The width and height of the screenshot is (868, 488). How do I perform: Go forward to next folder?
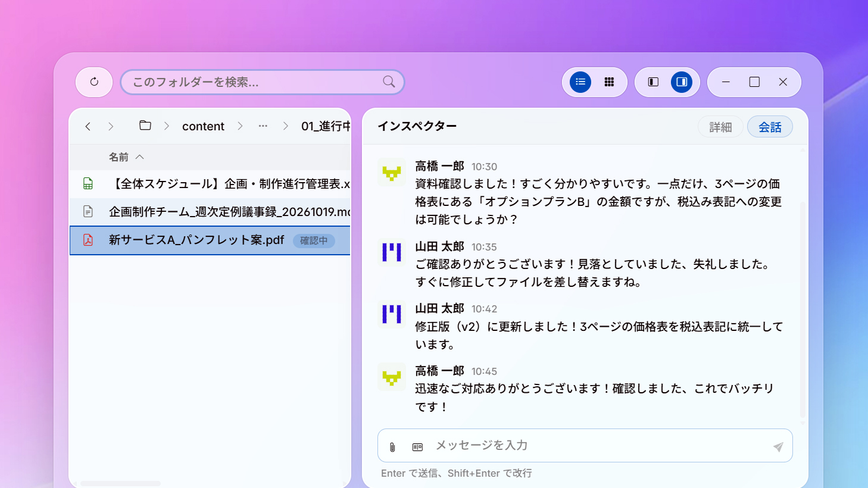[111, 126]
